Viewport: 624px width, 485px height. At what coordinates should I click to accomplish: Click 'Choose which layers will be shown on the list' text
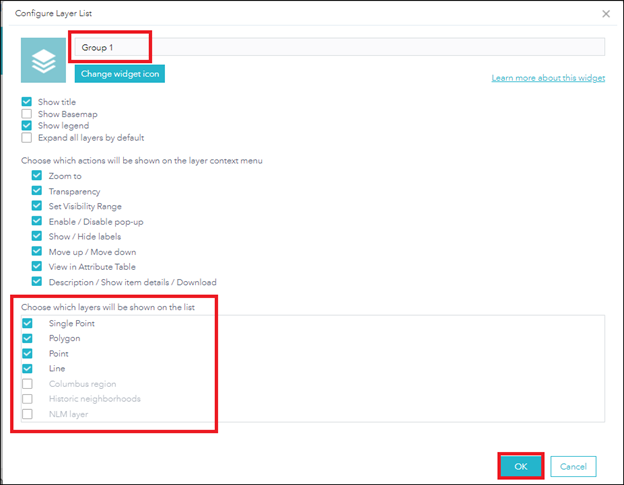(108, 307)
